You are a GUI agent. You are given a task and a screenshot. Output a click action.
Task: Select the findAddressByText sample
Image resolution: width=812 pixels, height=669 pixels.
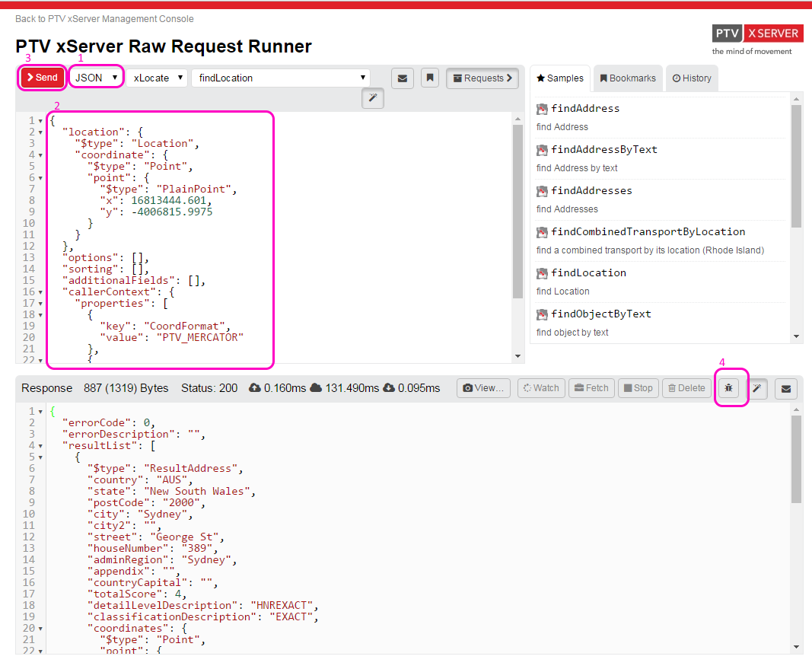pyautogui.click(x=603, y=150)
